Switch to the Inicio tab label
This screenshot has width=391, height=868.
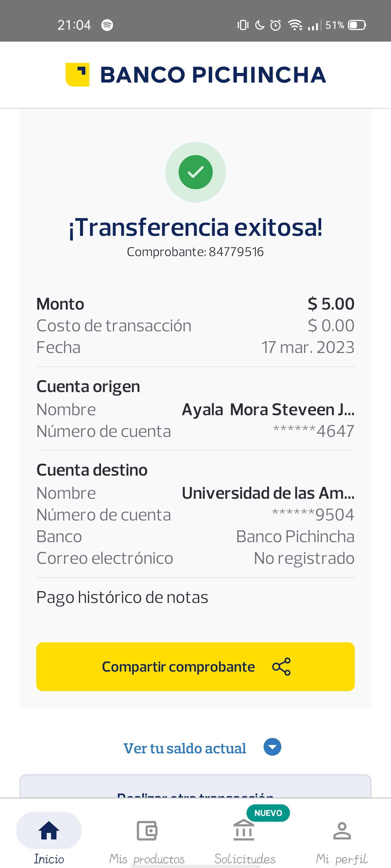click(x=49, y=859)
